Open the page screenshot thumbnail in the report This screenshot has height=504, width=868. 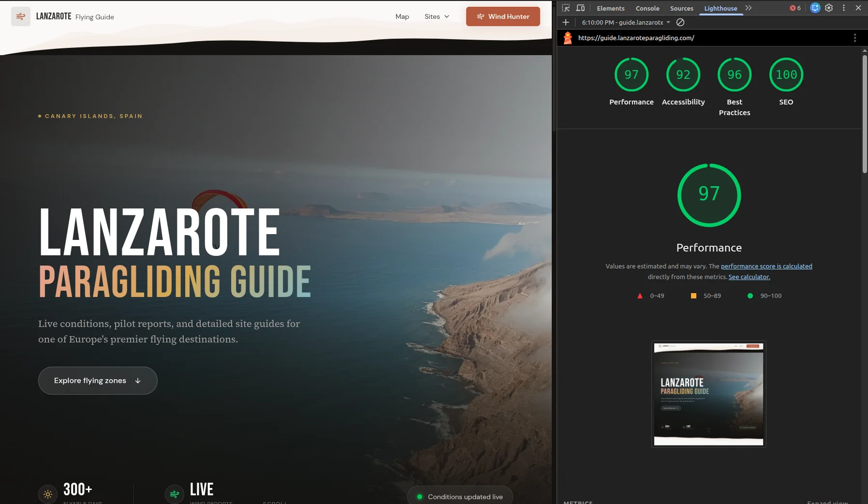(x=708, y=394)
